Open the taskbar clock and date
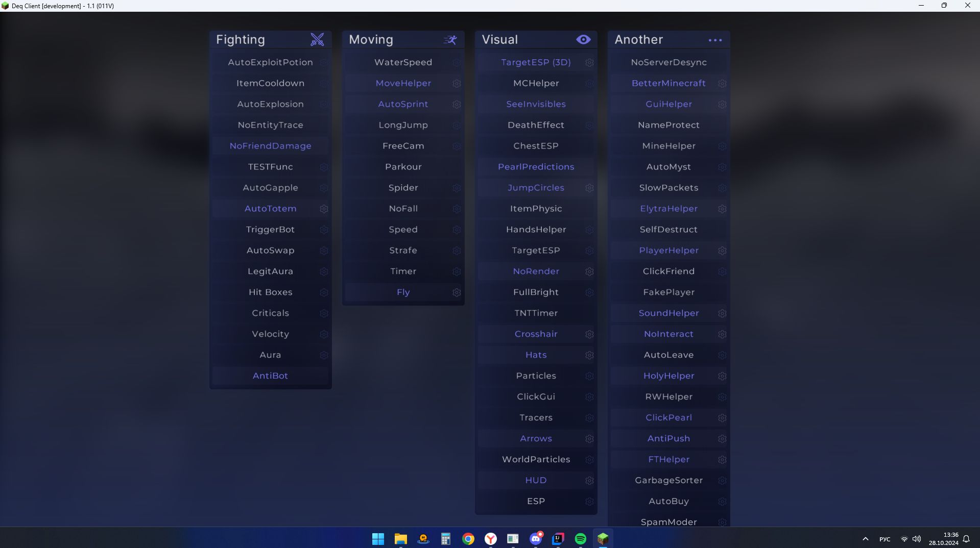980x548 pixels. coord(944,539)
